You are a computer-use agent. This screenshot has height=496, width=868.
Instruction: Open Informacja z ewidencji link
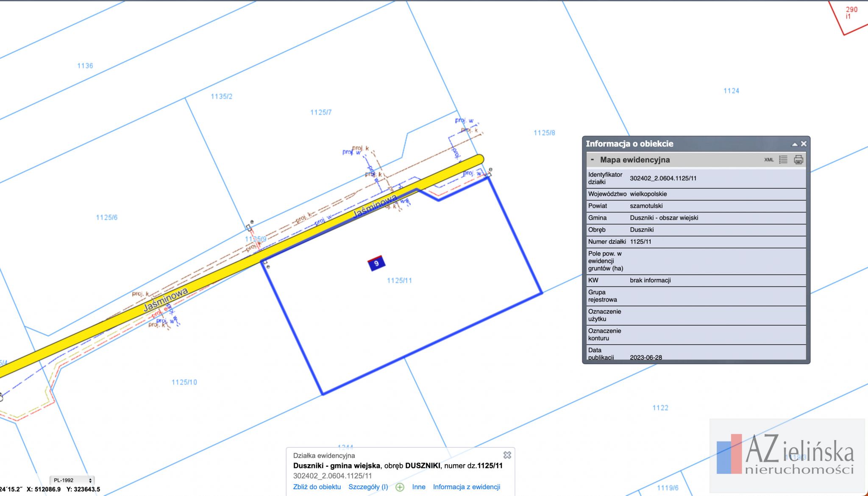[x=466, y=487]
